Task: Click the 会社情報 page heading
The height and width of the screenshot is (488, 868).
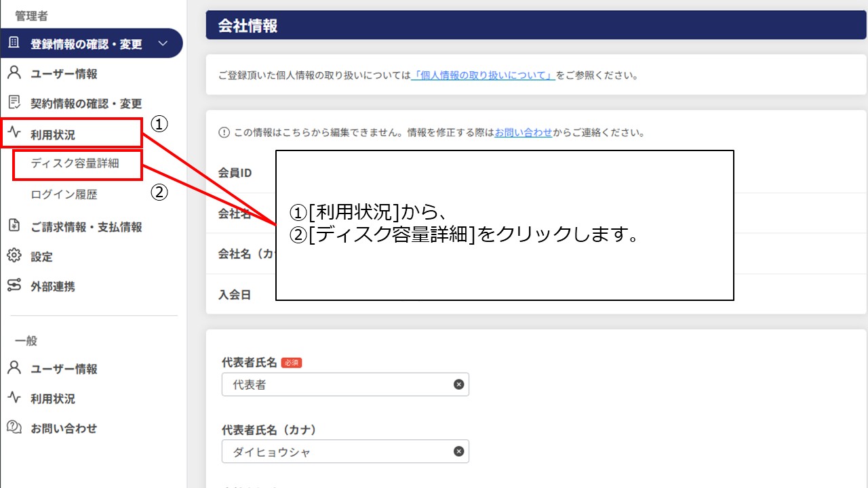Action: (248, 26)
